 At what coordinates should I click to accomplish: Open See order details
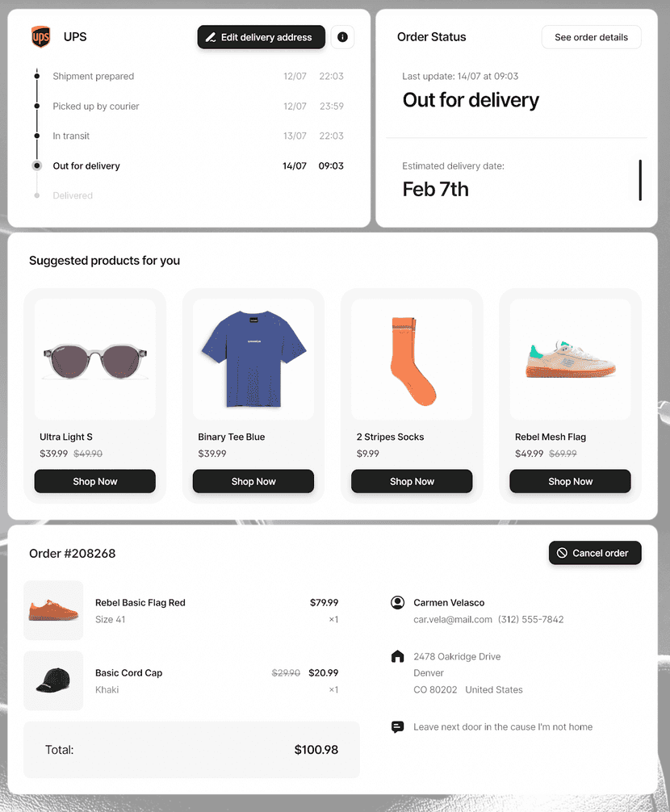click(591, 37)
